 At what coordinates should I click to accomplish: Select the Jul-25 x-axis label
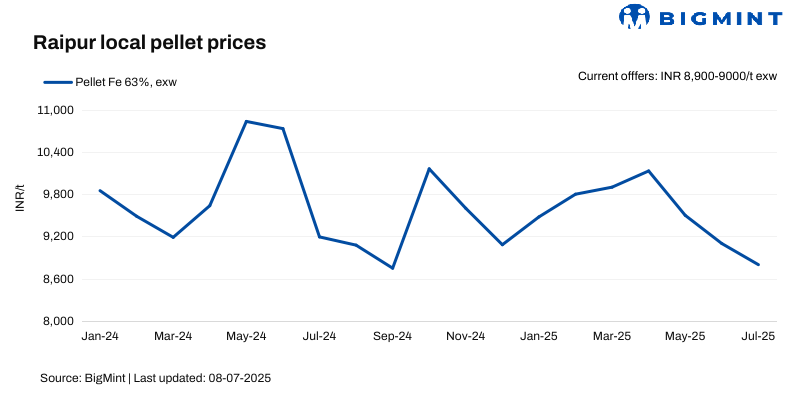pyautogui.click(x=758, y=337)
